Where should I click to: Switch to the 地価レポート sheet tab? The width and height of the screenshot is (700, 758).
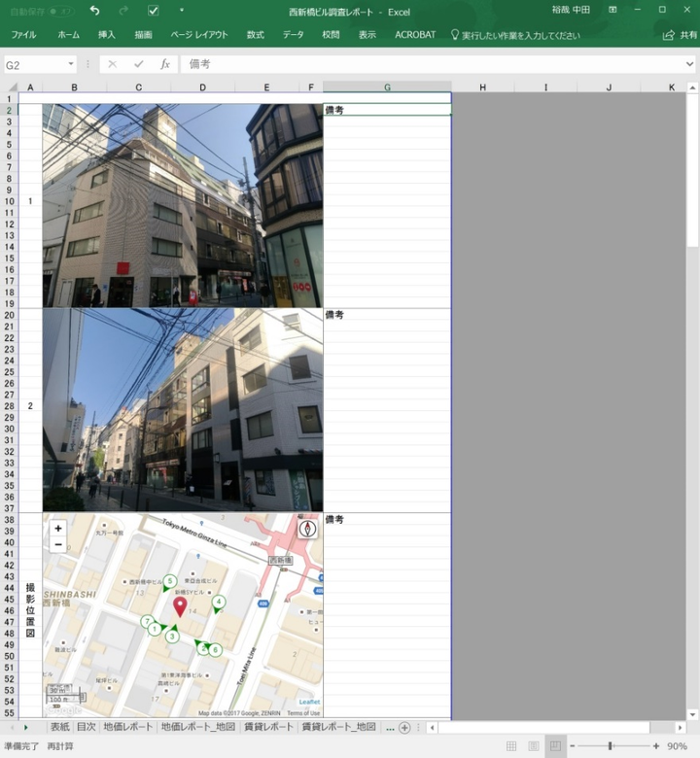(x=127, y=727)
